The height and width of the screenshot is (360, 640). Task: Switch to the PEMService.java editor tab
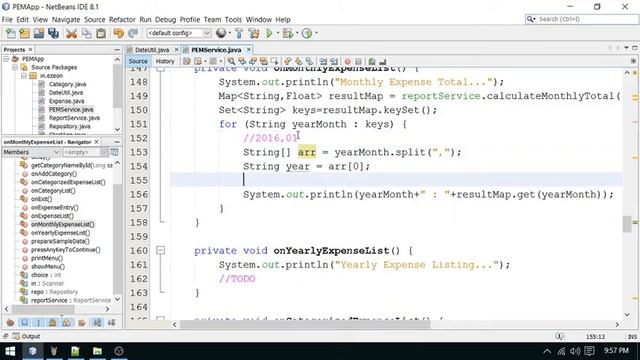[x=216, y=50]
